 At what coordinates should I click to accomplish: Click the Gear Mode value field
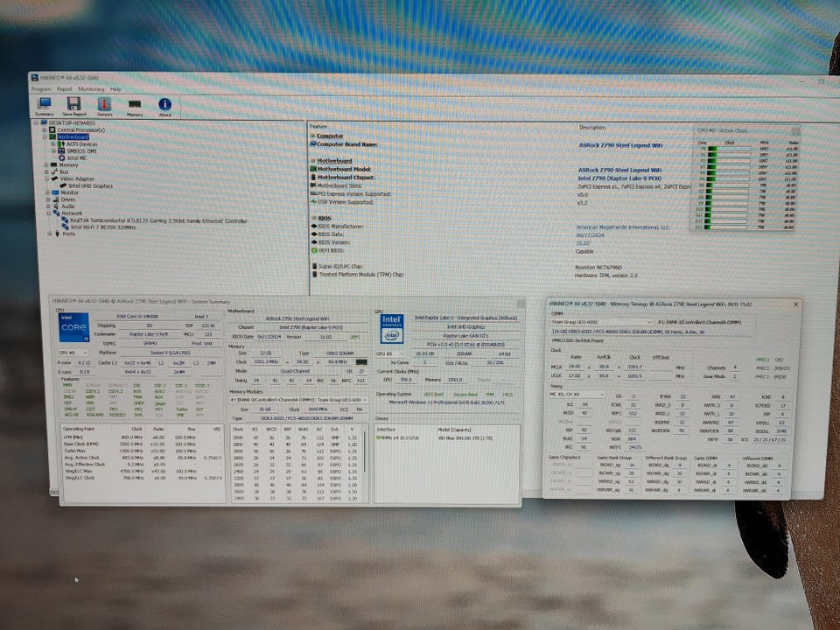tap(734, 376)
